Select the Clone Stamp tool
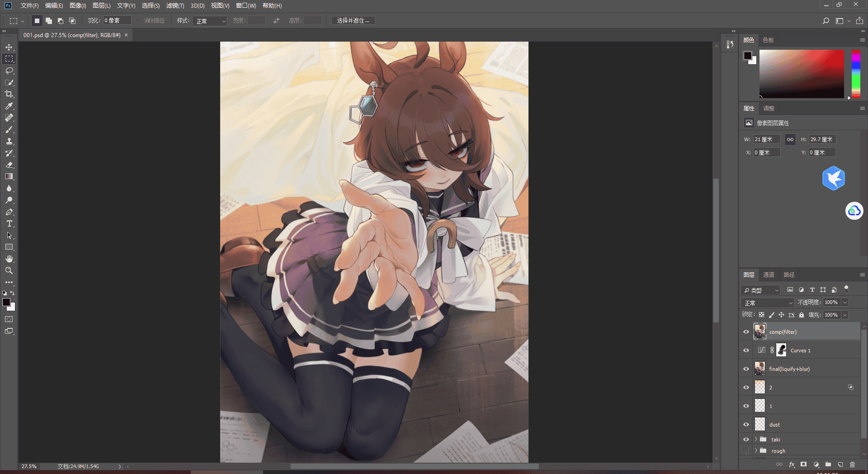Screen dimensions: 868x474 (x=9, y=141)
